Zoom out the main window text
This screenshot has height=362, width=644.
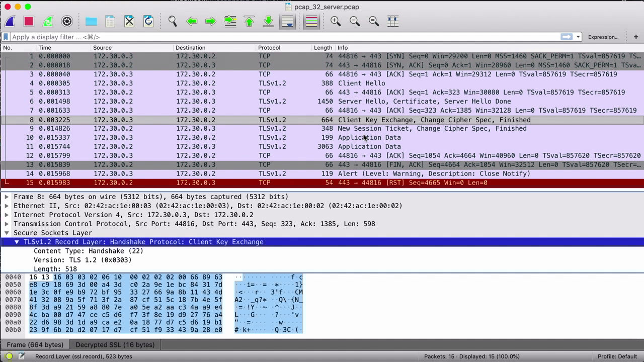(x=355, y=21)
